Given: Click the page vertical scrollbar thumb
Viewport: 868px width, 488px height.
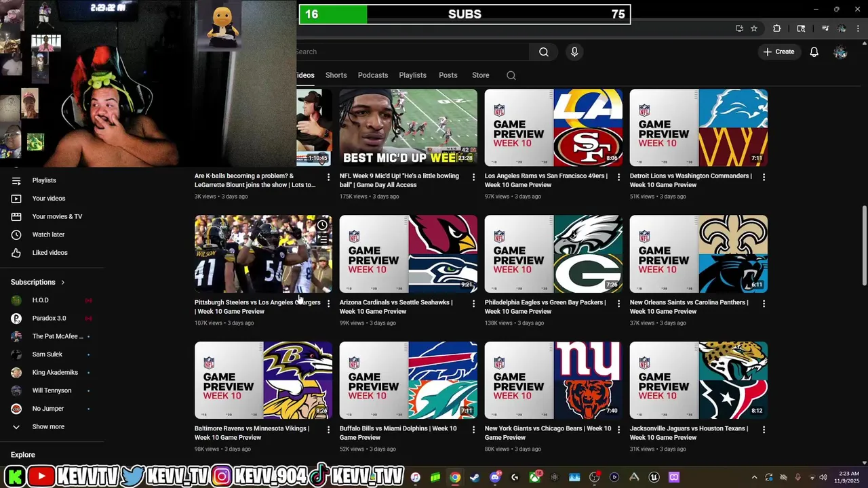Looking at the screenshot, I should [x=864, y=245].
